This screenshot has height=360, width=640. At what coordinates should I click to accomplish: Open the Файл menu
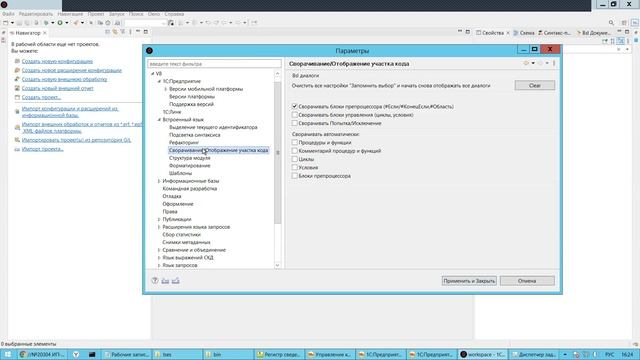coord(8,14)
